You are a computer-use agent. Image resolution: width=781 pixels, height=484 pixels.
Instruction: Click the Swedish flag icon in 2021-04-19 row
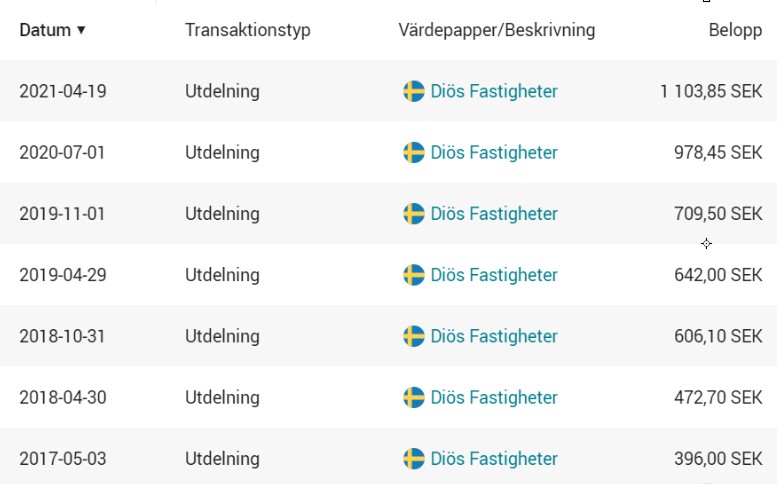(413, 92)
